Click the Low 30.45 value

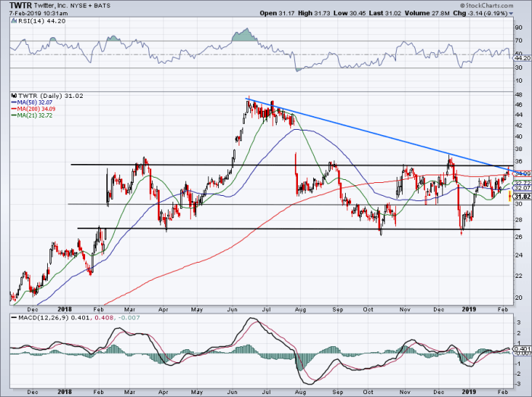click(x=350, y=13)
